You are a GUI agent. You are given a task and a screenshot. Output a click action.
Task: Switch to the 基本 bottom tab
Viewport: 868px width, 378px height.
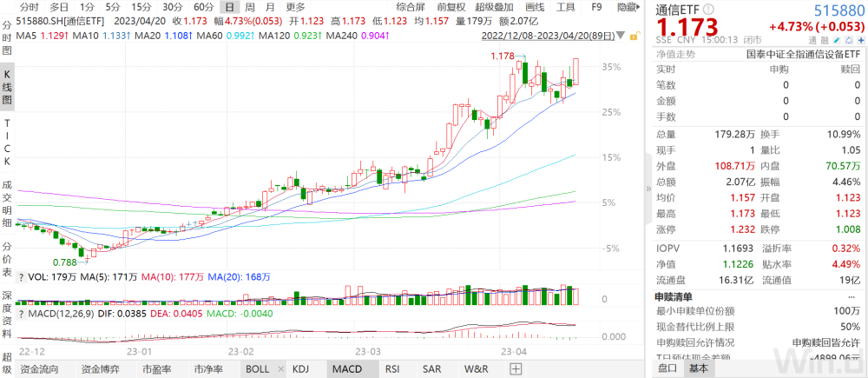pos(698,368)
